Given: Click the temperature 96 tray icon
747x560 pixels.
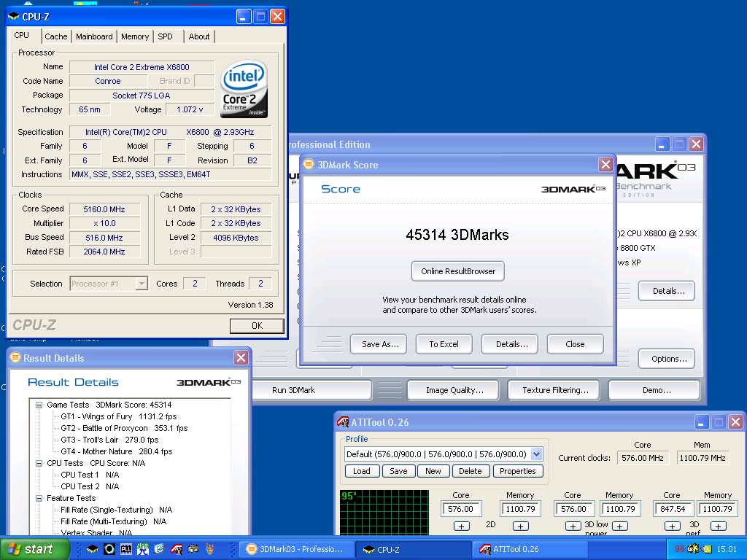Looking at the screenshot, I should coord(679,549).
